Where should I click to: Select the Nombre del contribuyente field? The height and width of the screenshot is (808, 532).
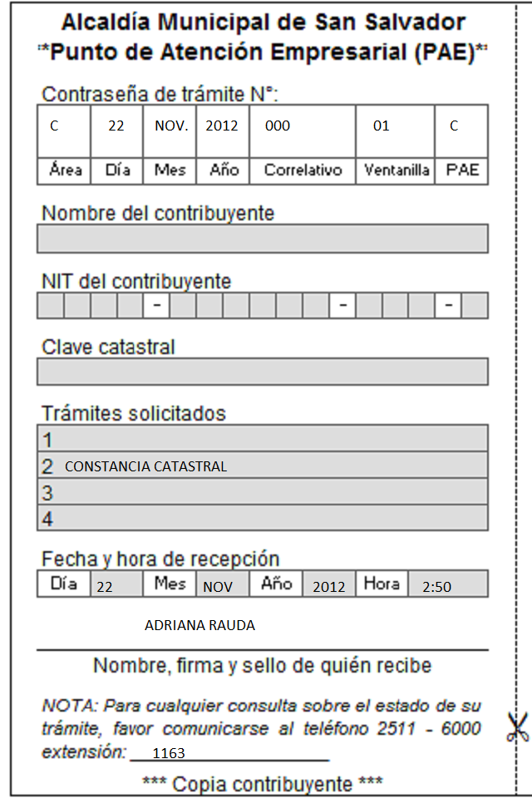click(263, 239)
